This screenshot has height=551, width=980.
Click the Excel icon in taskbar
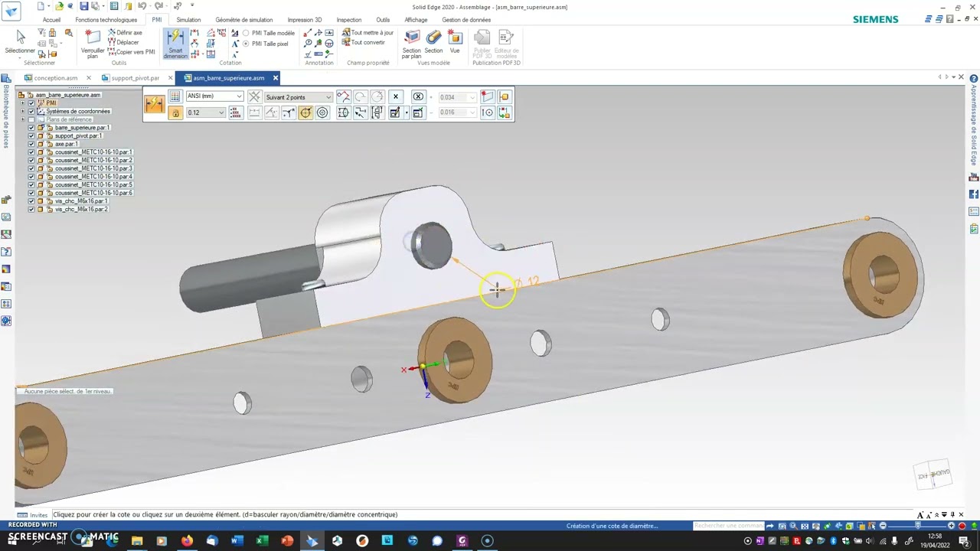[x=262, y=541]
